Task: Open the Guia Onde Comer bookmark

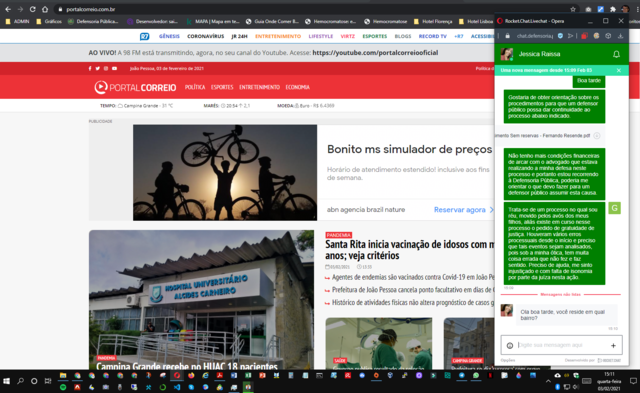Action: [272, 21]
